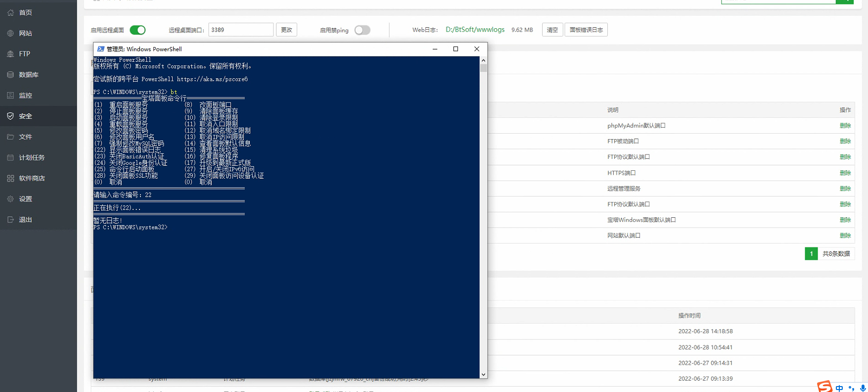Click PowerShell scrollbar up arrow
This screenshot has width=868, height=392.
483,60
